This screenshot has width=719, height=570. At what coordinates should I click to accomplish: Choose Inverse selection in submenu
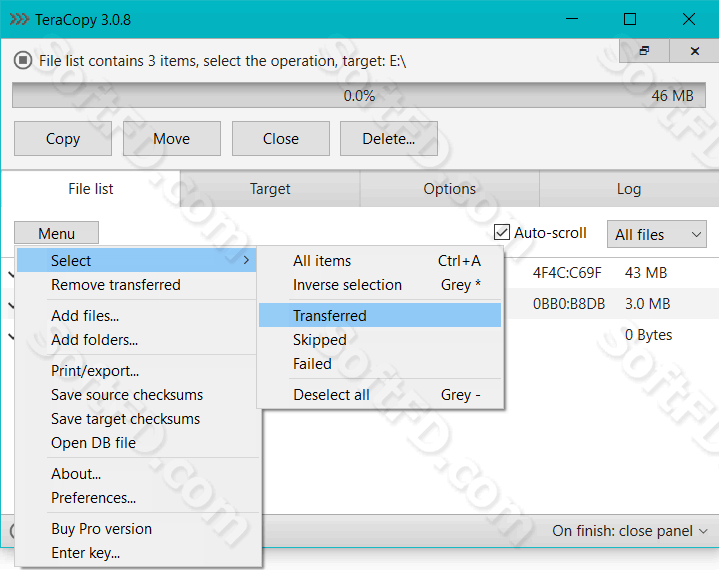tap(380, 285)
